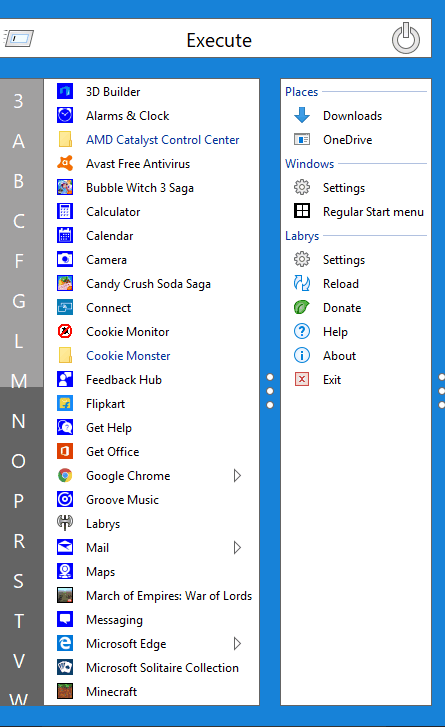The image size is (445, 727).
Task: Click the run command icon beside Execute
Action: [19, 38]
